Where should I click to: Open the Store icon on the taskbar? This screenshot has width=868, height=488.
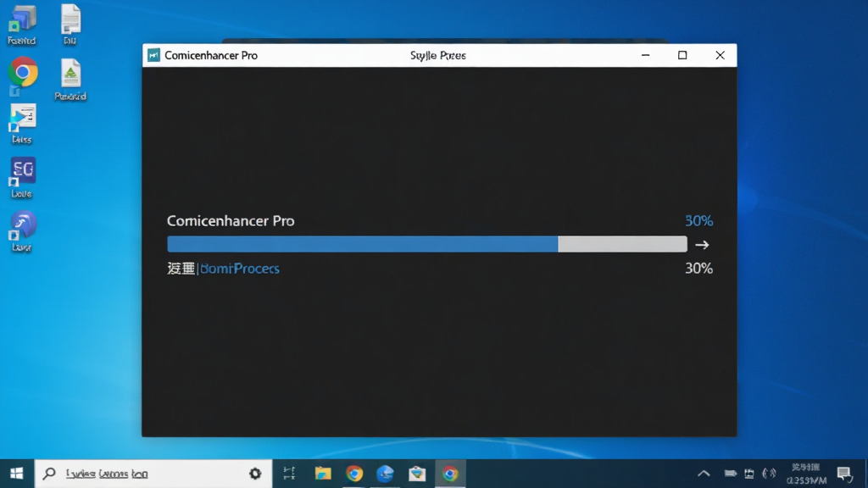click(417, 474)
